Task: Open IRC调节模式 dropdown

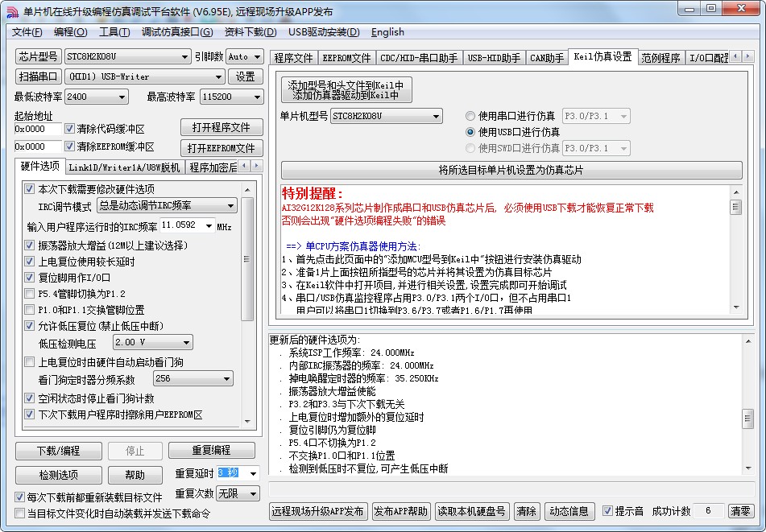Action: pyautogui.click(x=167, y=205)
